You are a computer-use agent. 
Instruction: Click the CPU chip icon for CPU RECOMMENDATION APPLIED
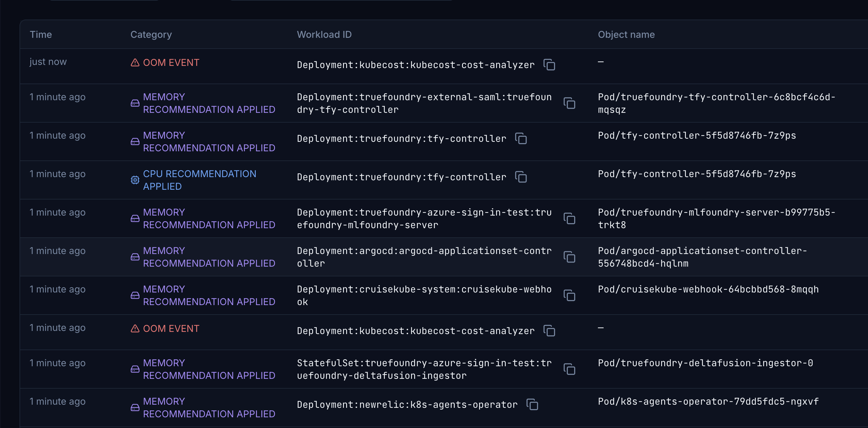[135, 180]
